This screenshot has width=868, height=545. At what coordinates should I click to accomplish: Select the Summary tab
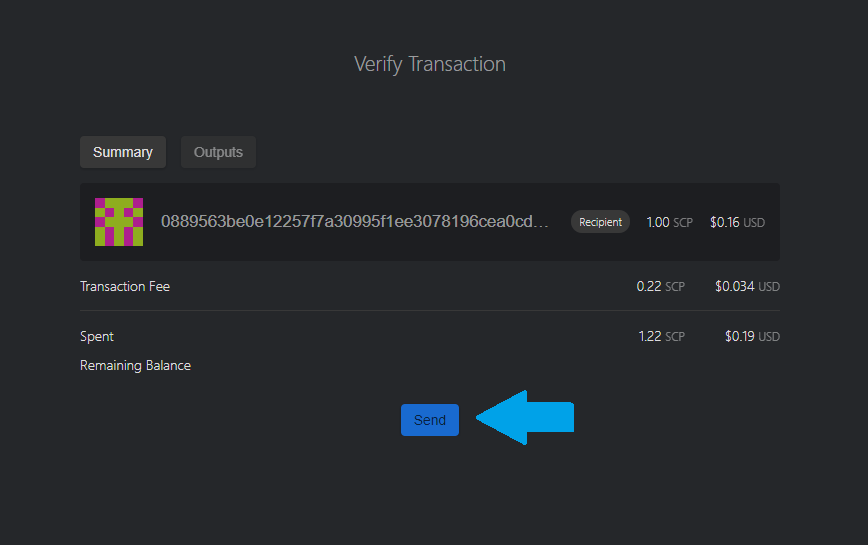pos(123,152)
